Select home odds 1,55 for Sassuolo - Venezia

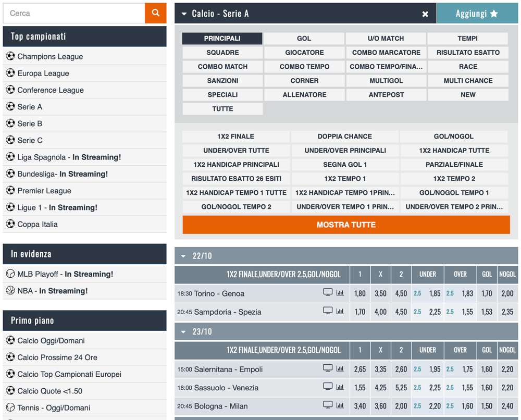(x=360, y=388)
